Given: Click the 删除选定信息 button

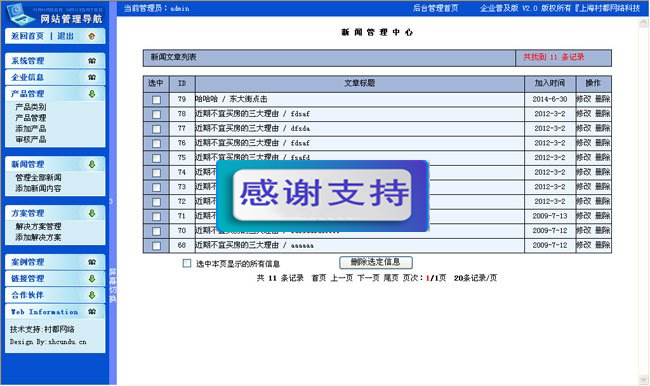Looking at the screenshot, I should (376, 262).
